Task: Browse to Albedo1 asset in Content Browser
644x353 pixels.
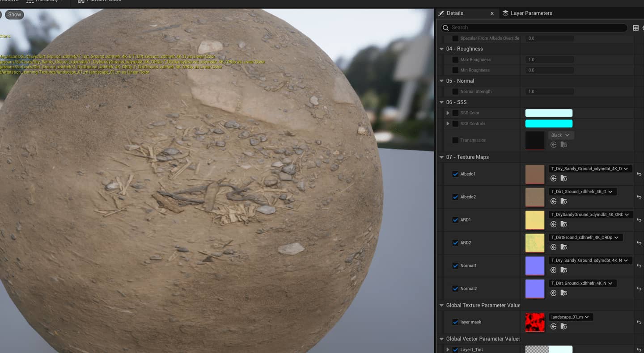Action: tap(563, 178)
